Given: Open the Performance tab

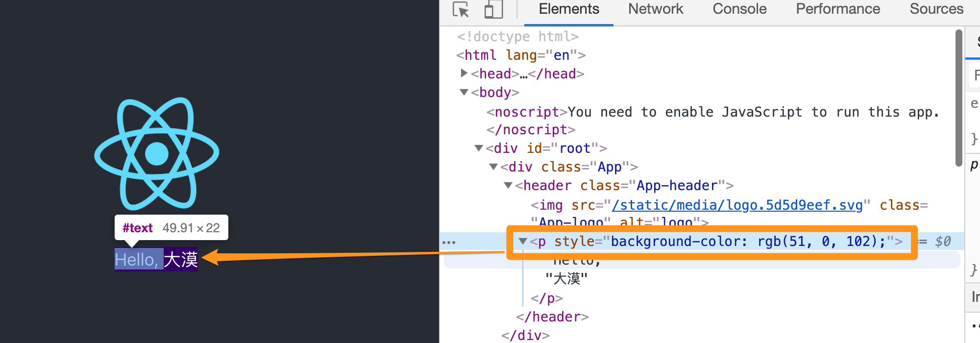Looking at the screenshot, I should point(838,9).
